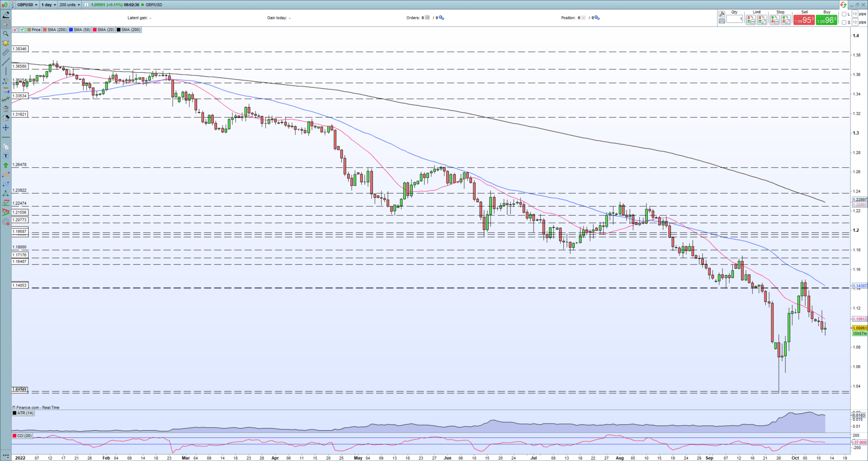Click the 1.38346 horizontal level label
868x461 pixels.
[x=19, y=49]
